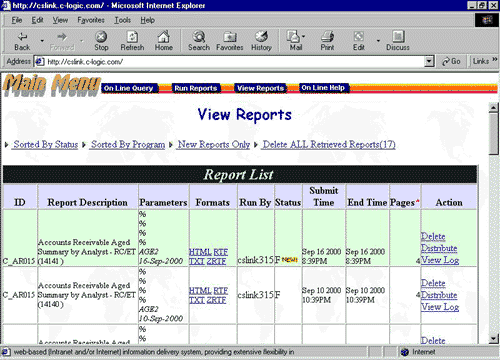The width and height of the screenshot is (500, 360).
Task: Click the page scrollbar down arrow
Action: [x=493, y=339]
